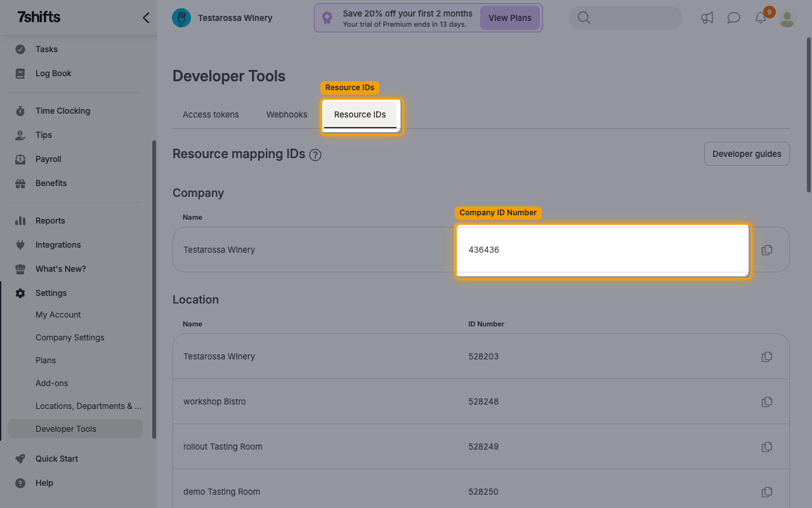This screenshot has height=508, width=812.
Task: Go to Reports page
Action: pos(50,220)
